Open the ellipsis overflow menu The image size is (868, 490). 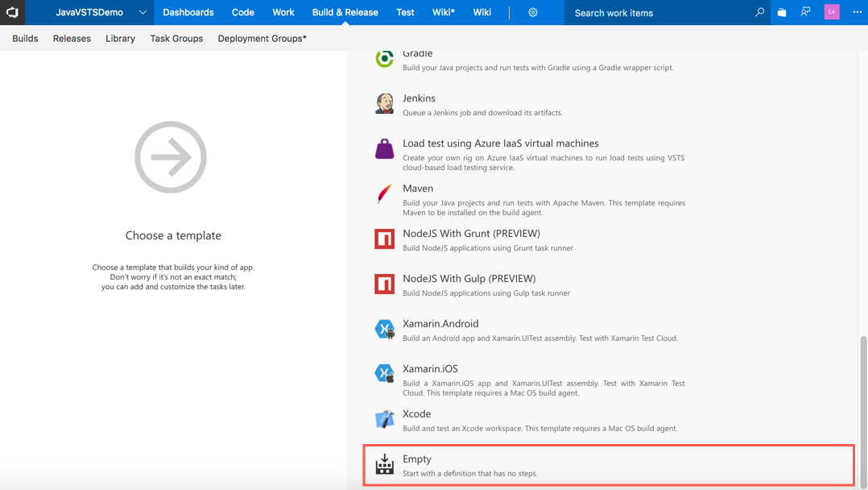pyautogui.click(x=857, y=12)
